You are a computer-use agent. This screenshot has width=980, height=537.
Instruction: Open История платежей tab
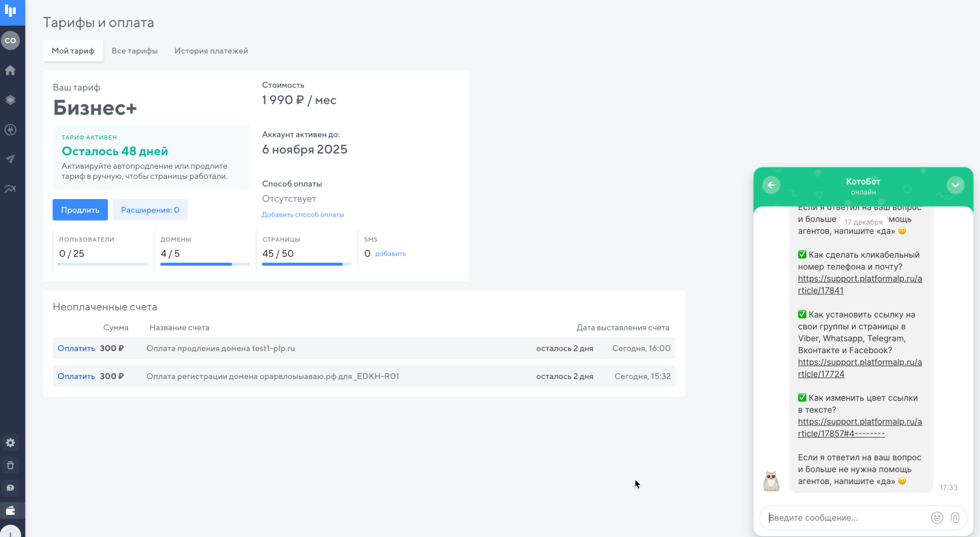pos(211,51)
